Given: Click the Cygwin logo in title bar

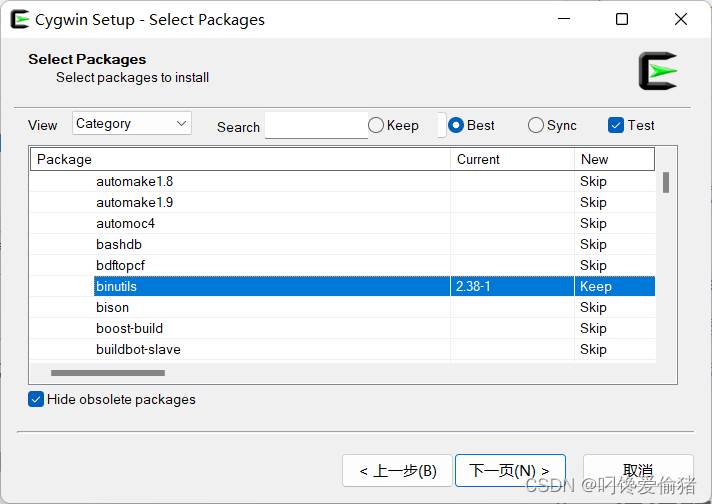Looking at the screenshot, I should (x=19, y=19).
